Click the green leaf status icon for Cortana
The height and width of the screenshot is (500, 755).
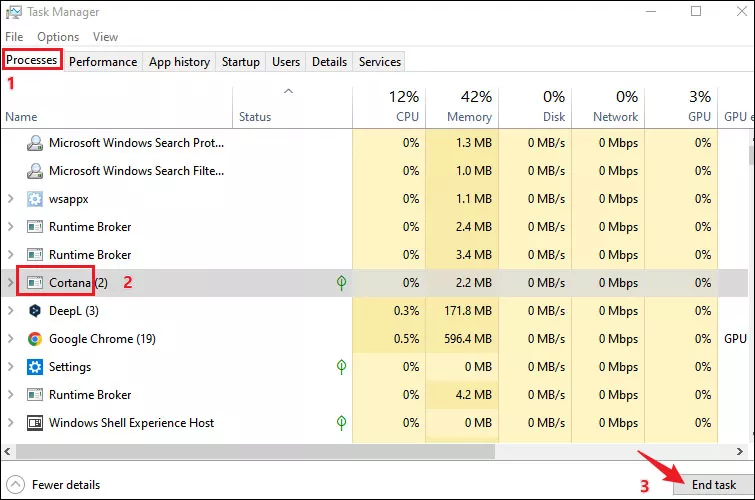(x=341, y=283)
